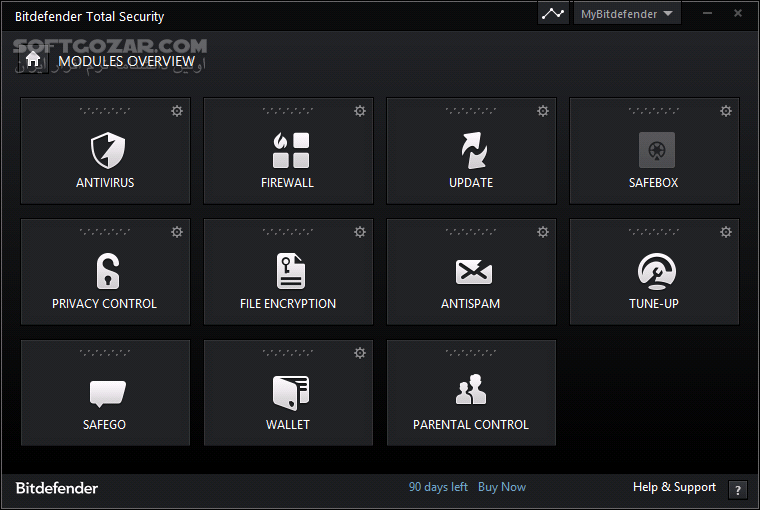Click the Firewall flame icon
This screenshot has height=510, width=760.
(x=289, y=150)
